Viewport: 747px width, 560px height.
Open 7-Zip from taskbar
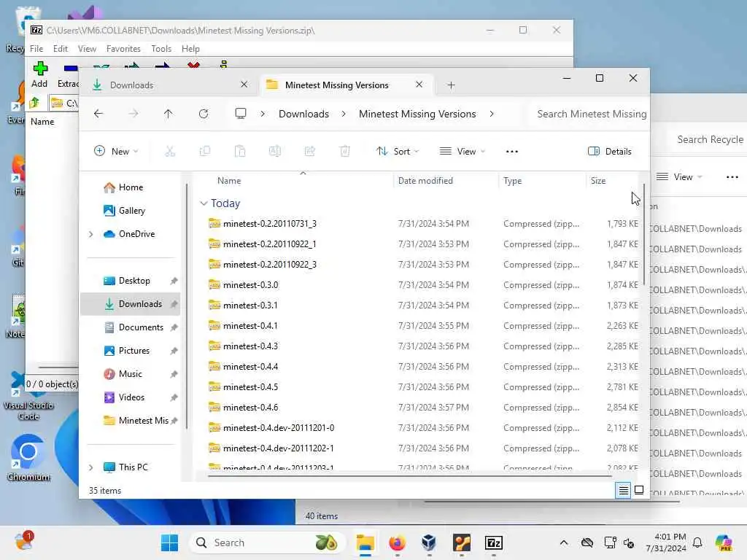coord(494,542)
